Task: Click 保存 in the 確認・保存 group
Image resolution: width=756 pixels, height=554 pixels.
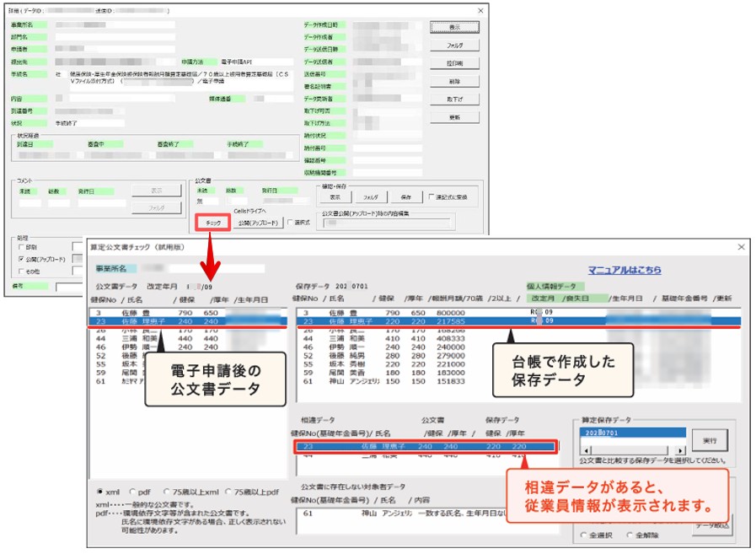Action: coord(406,196)
